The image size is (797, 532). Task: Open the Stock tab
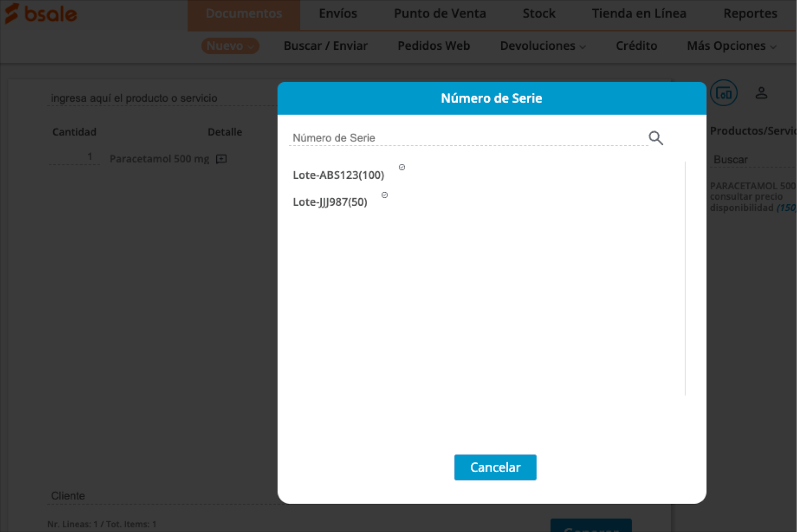539,14
